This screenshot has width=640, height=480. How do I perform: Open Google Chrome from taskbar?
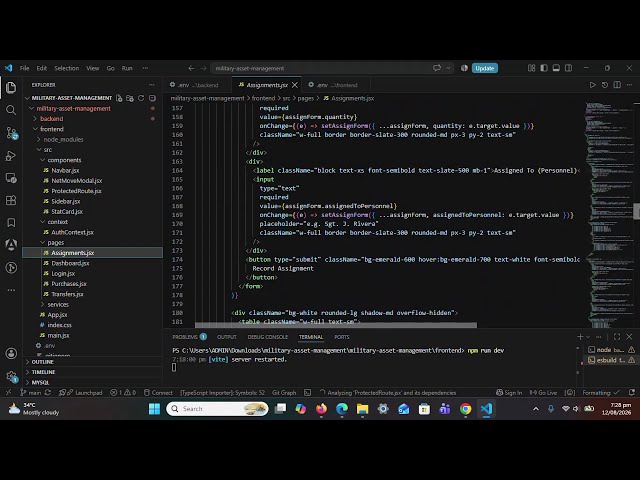click(465, 409)
